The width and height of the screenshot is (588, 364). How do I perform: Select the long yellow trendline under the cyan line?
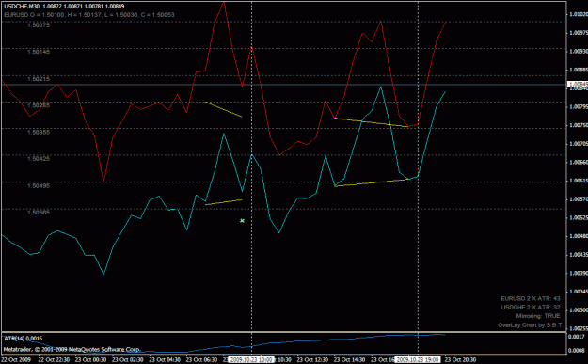pos(371,182)
